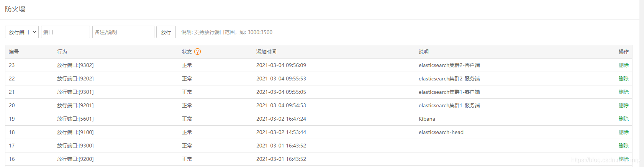The width and height of the screenshot is (644, 167).
Task: Delete rule 20 for port 9201
Action: tap(624, 105)
